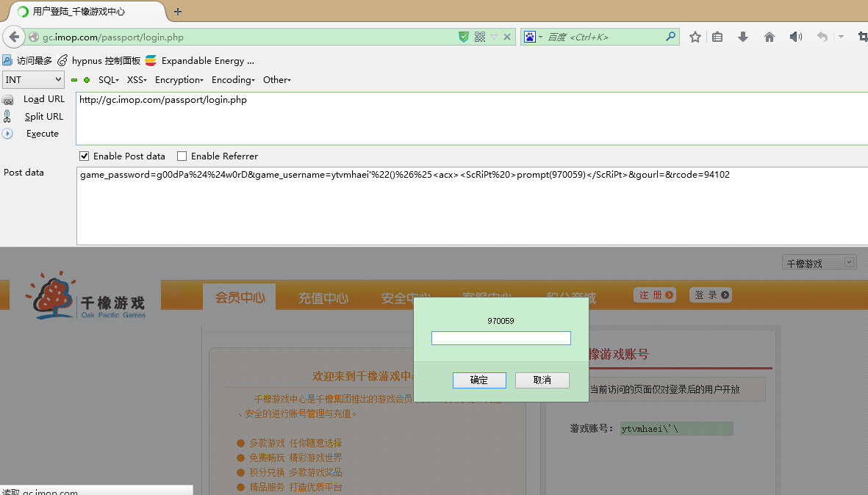Screen dimensions: 868x495
Task: Click the 970059 prompt message text
Action: point(501,321)
